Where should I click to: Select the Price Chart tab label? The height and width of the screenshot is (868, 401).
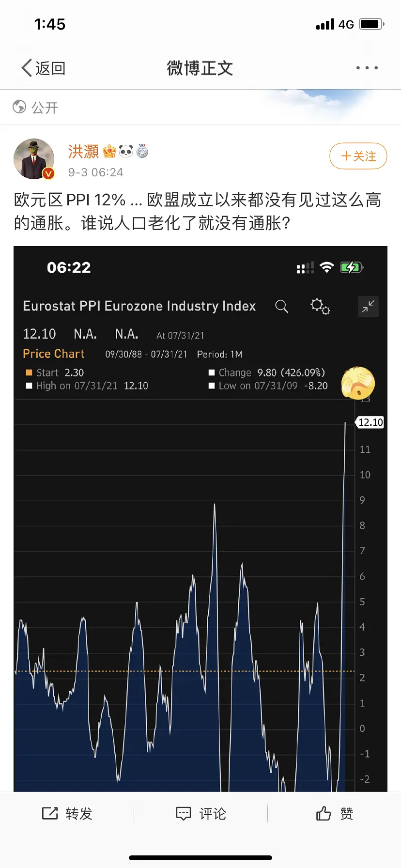click(54, 354)
